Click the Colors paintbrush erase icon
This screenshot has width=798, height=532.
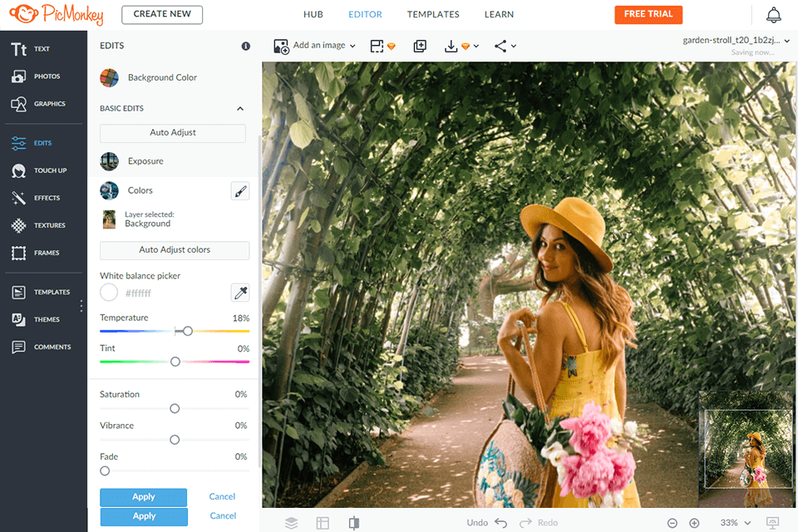point(239,191)
